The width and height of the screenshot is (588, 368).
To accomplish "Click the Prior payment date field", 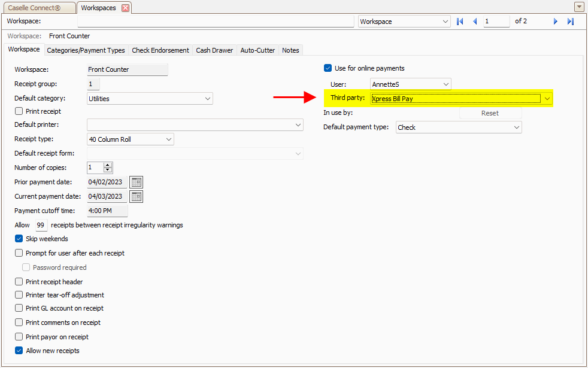I will point(107,182).
